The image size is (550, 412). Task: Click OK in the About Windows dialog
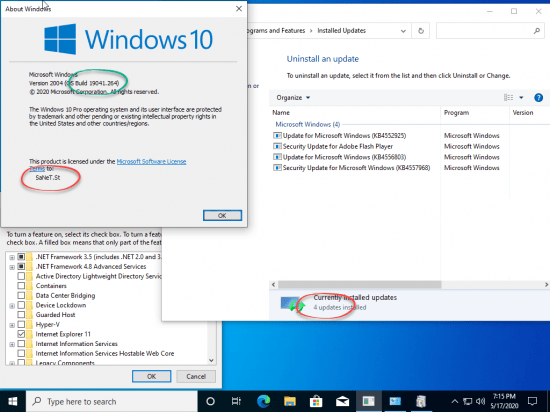tap(222, 215)
